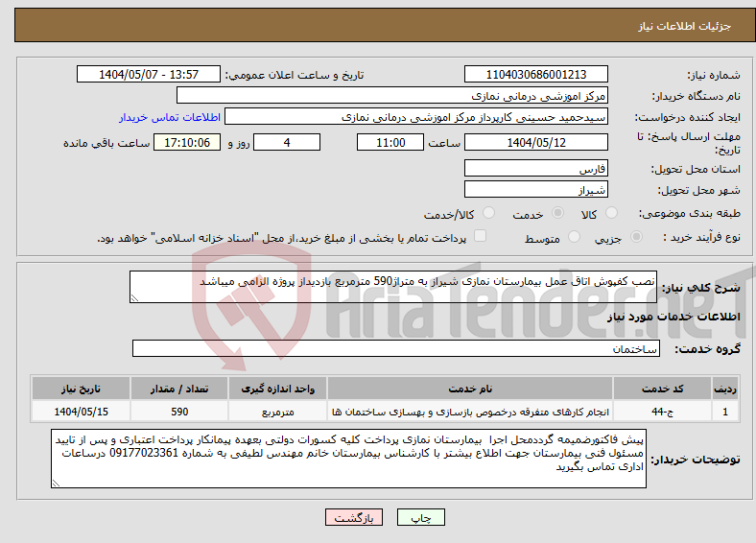Click the بازگشت (back) button

[353, 517]
